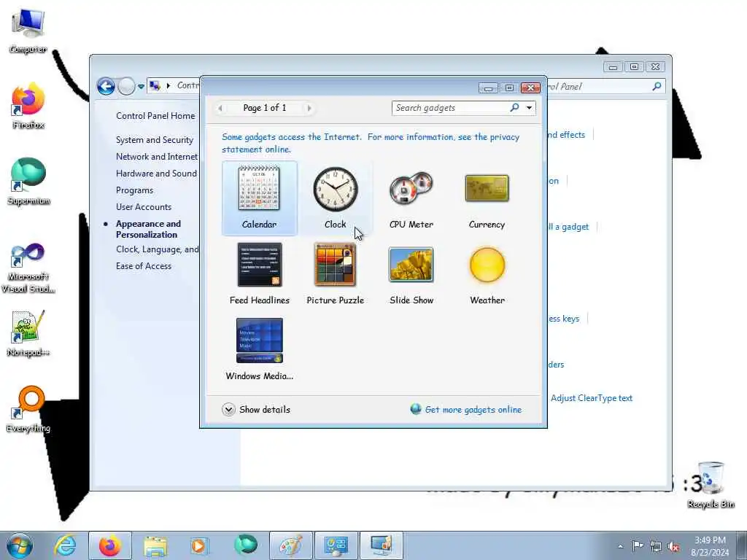
Task: Select the Clock gadget
Action: click(336, 198)
